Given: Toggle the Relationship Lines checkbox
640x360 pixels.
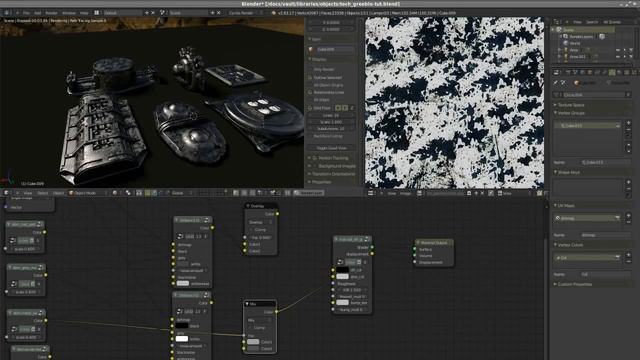Looking at the screenshot, I should coord(310,92).
